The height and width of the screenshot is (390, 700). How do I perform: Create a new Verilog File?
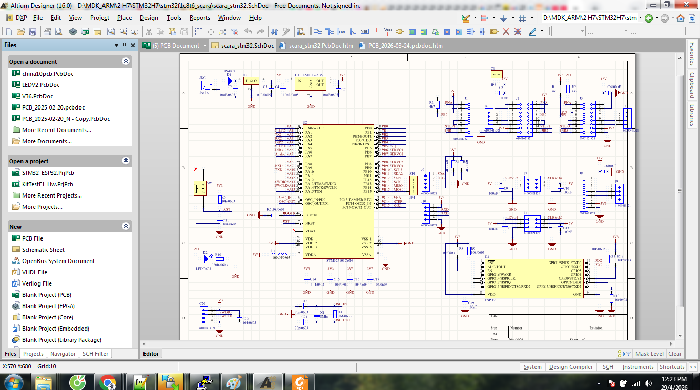click(37, 283)
